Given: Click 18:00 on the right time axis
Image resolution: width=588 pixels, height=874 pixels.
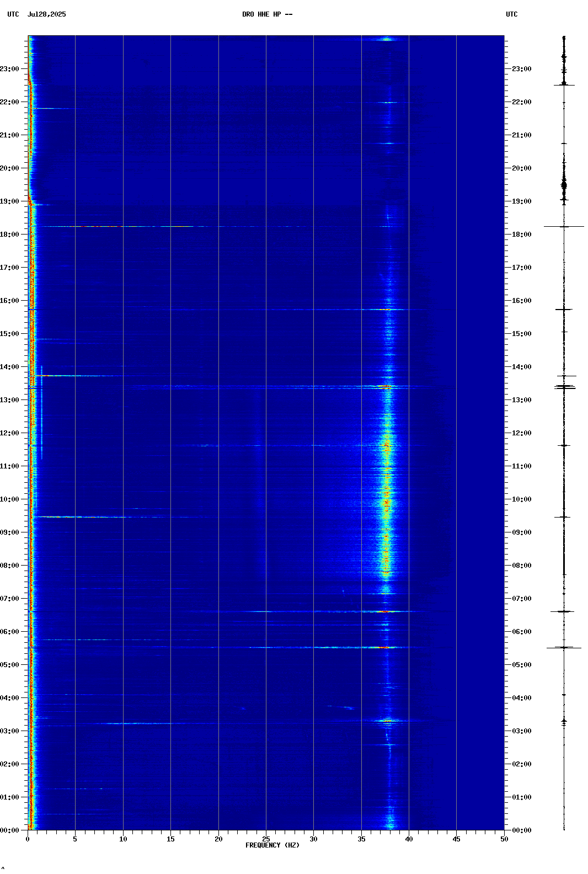Looking at the screenshot, I should (522, 235).
